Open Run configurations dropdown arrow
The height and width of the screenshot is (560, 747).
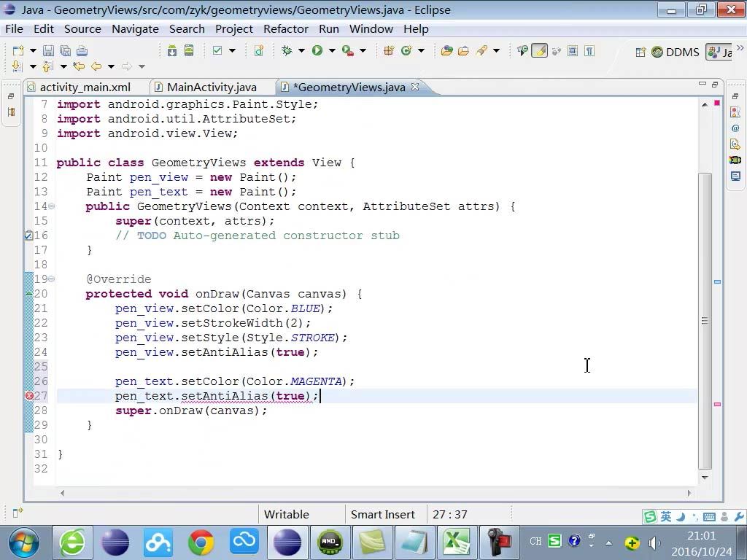click(332, 50)
